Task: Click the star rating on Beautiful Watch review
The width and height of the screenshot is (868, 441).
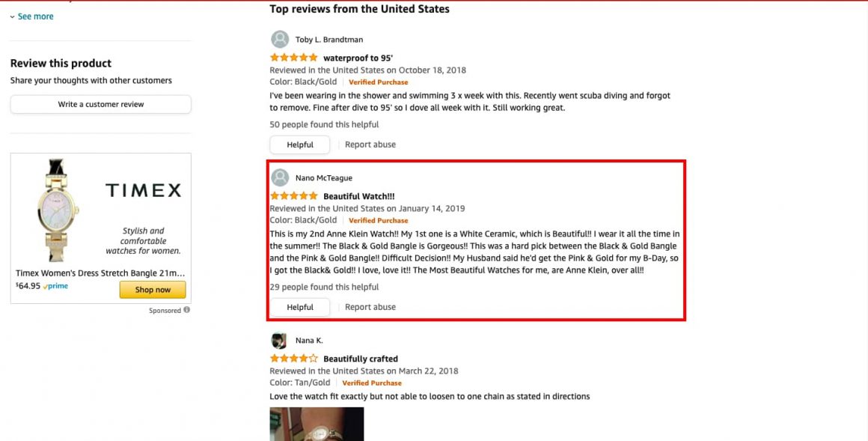Action: pos(293,195)
